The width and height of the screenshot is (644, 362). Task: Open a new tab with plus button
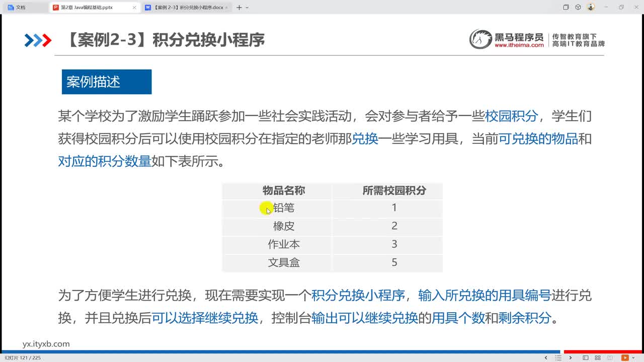239,8
